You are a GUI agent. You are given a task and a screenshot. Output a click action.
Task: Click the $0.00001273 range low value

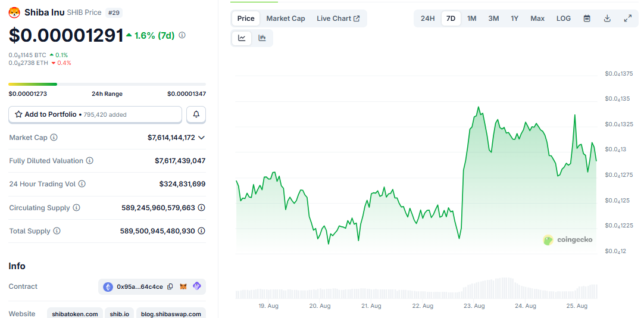27,93
